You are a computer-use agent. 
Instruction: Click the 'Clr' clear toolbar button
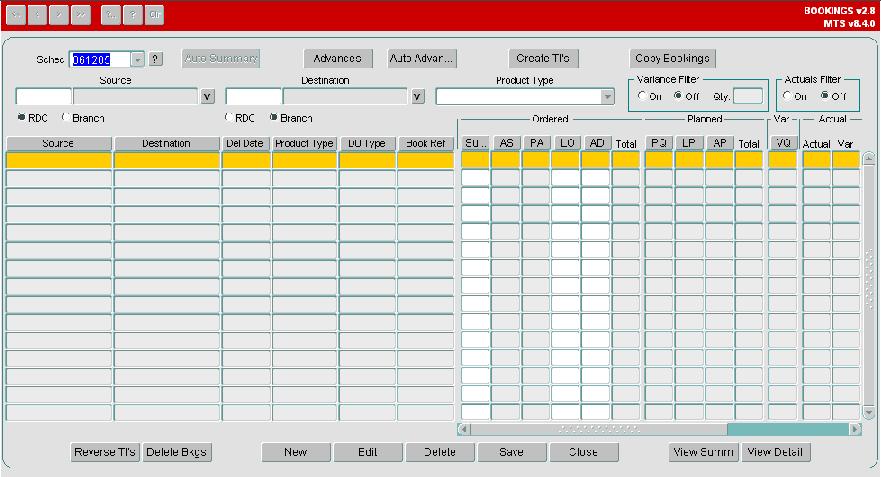click(155, 15)
